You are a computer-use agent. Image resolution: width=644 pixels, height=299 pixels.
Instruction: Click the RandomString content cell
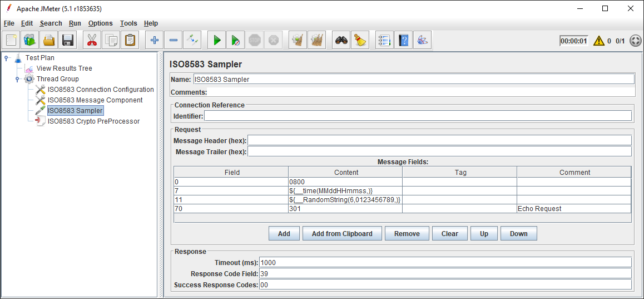click(x=345, y=200)
